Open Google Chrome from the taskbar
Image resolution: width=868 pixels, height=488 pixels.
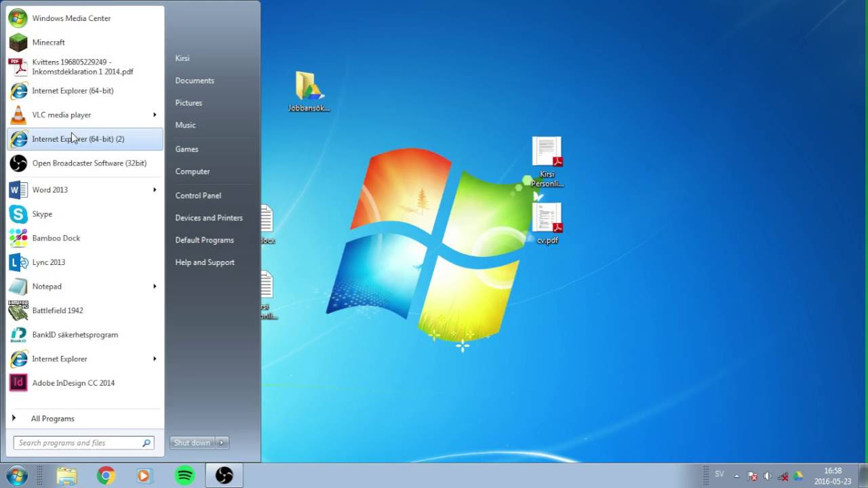(106, 476)
